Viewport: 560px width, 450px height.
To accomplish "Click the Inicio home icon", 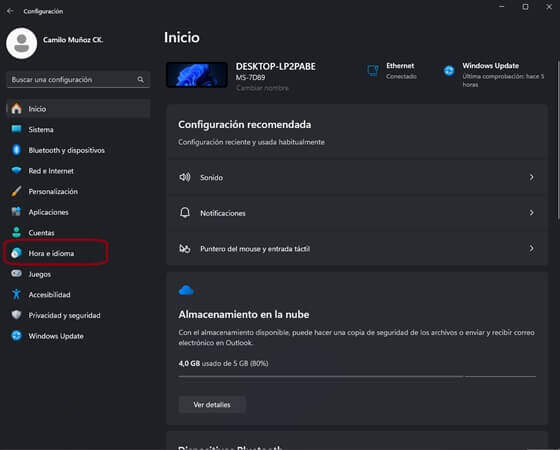I will coord(16,109).
